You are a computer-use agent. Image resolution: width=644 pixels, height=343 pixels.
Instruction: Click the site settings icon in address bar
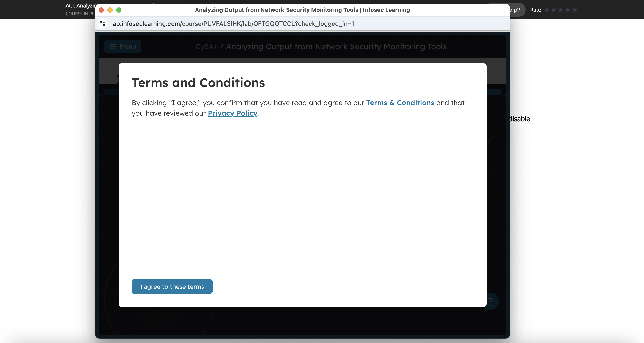point(103,24)
